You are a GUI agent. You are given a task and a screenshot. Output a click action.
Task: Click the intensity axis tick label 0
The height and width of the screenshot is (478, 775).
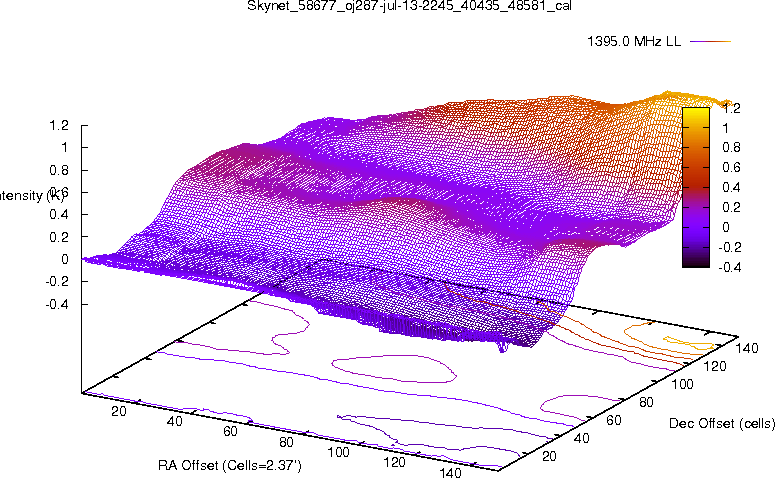tap(65, 259)
